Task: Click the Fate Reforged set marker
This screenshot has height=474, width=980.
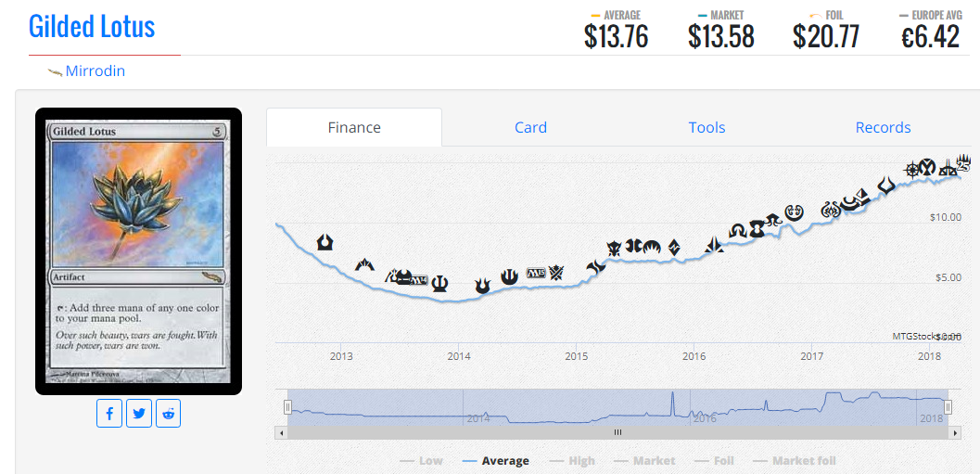Action: click(595, 267)
